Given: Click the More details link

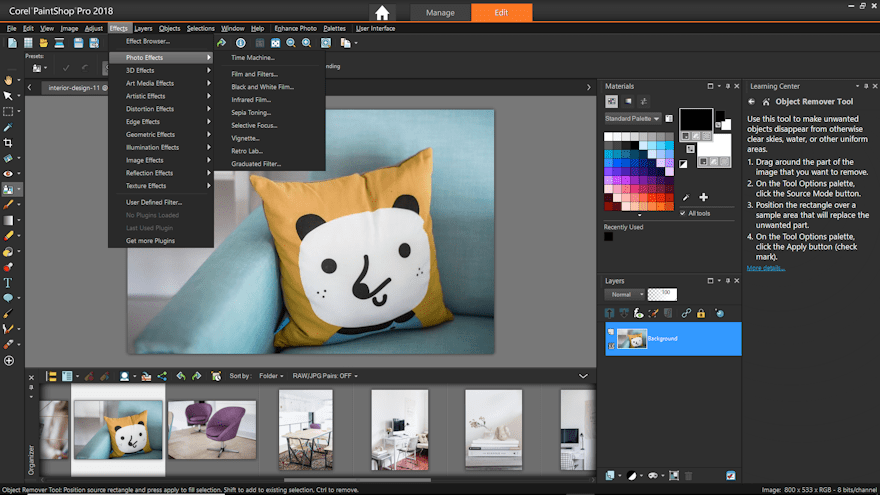Looking at the screenshot, I should point(765,268).
